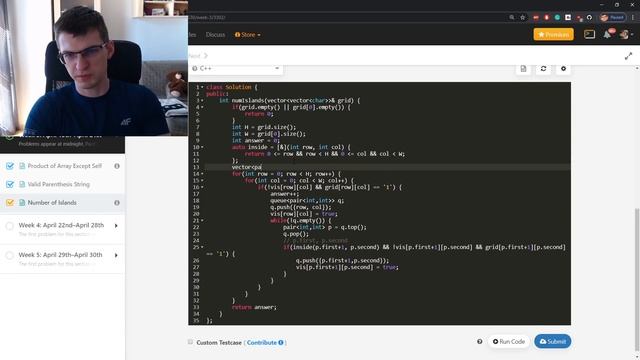Open the info icon for Product of Array Except Self
Image resolution: width=640 pixels, height=360 pixels.
117,166
